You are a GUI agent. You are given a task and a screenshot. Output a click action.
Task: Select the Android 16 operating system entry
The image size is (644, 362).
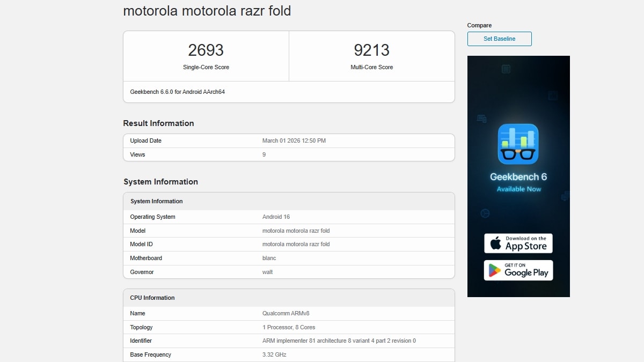pos(276,217)
